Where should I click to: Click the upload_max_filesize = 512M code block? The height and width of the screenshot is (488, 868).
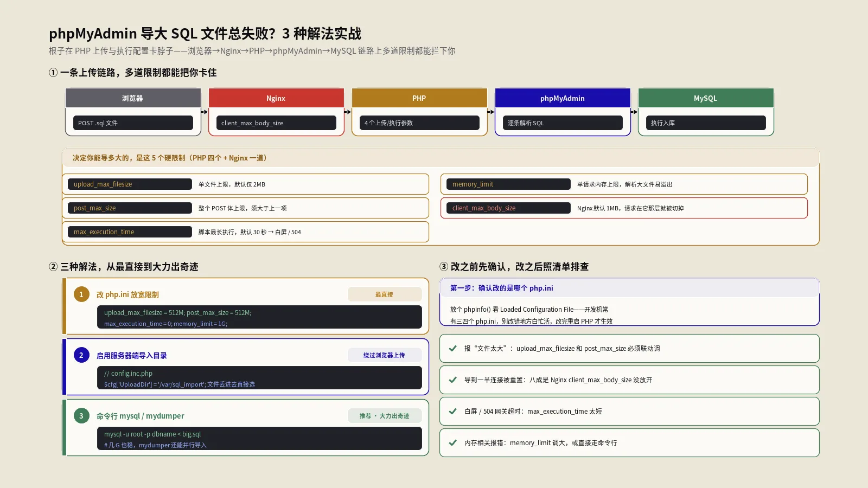260,317
